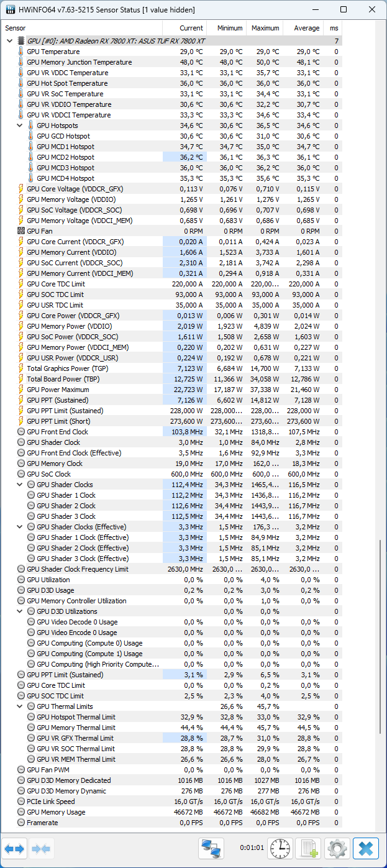This screenshot has width=387, height=868.
Task: Collapse the GPU Shader Clocks subgroup
Action: click(x=20, y=485)
